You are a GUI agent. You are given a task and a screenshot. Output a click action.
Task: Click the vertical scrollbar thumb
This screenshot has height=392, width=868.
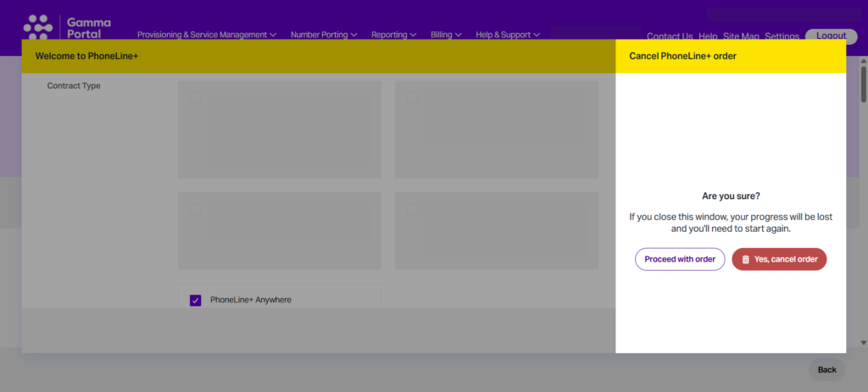coord(864,84)
